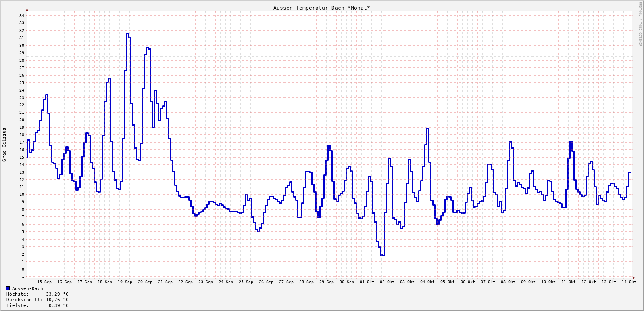Select the 15 Sep date label
Viewport: 644px width, 311px height.
tap(44, 282)
